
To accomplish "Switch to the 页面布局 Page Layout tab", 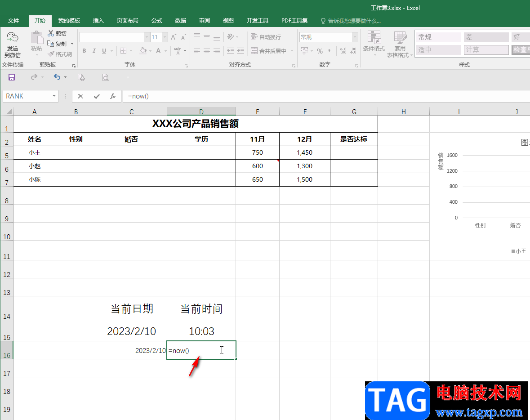I will point(127,21).
